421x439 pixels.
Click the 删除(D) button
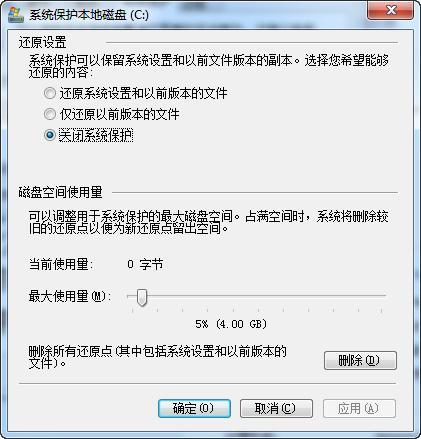(x=360, y=360)
